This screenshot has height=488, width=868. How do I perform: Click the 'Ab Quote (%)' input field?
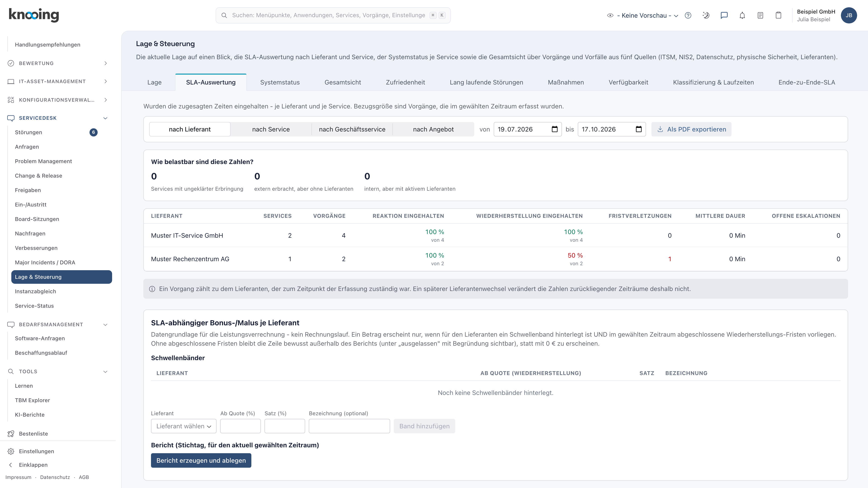click(x=240, y=426)
